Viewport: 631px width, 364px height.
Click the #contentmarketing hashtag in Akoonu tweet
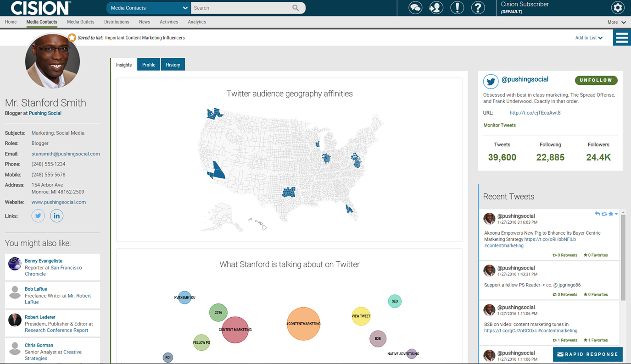[x=504, y=246]
